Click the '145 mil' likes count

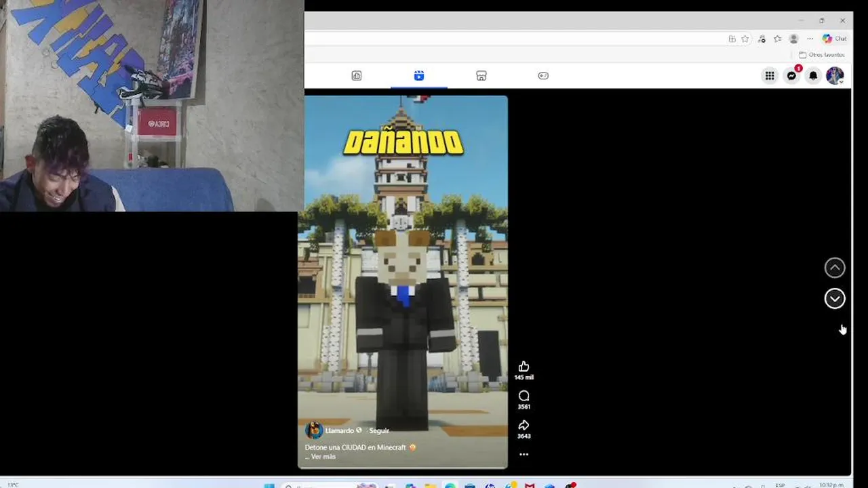[524, 378]
